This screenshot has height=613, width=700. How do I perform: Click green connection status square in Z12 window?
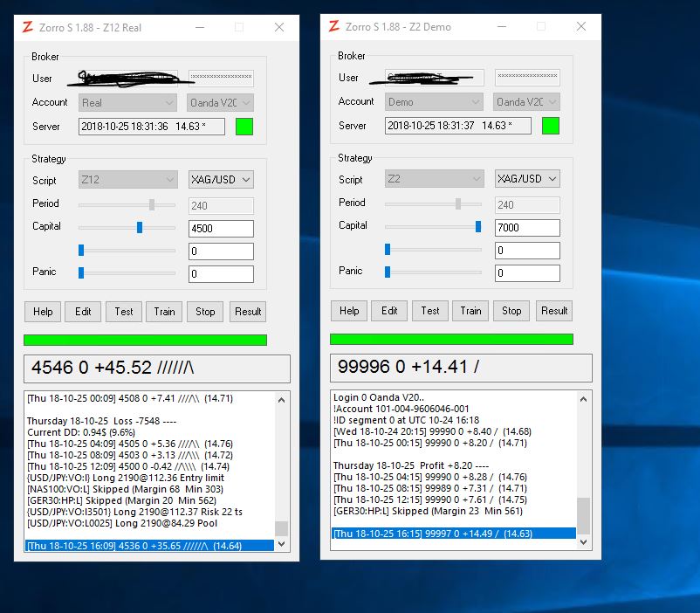click(244, 126)
